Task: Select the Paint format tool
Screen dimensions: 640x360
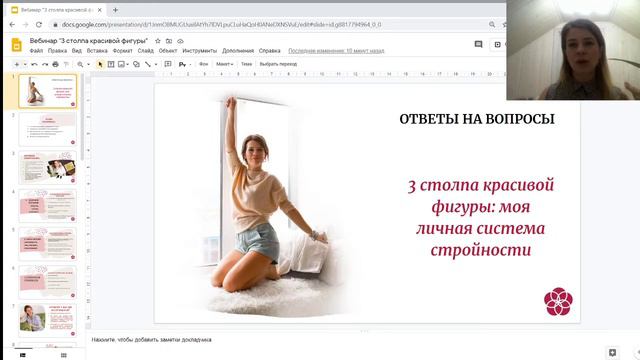Action: click(66, 64)
